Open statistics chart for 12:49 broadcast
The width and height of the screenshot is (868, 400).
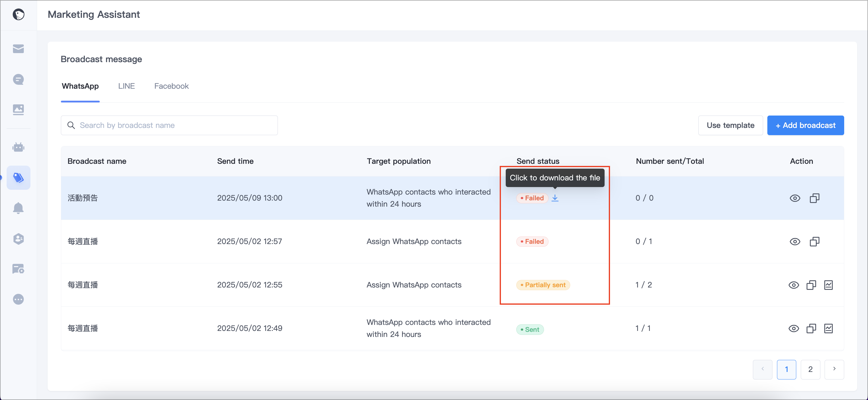pos(828,329)
